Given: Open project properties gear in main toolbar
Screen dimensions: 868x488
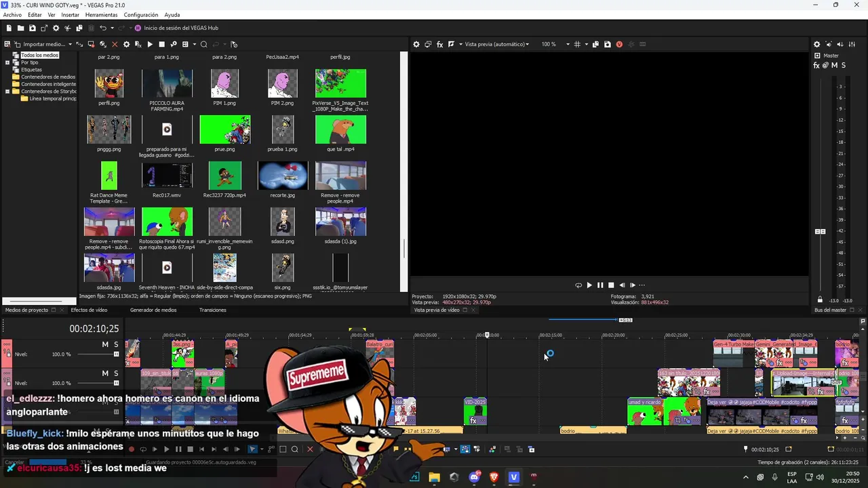Looking at the screenshot, I should [x=56, y=28].
